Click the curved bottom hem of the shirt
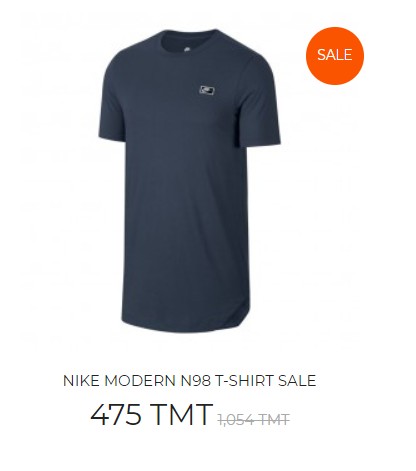Screen dimensions: 416x471 pyautogui.click(x=185, y=325)
